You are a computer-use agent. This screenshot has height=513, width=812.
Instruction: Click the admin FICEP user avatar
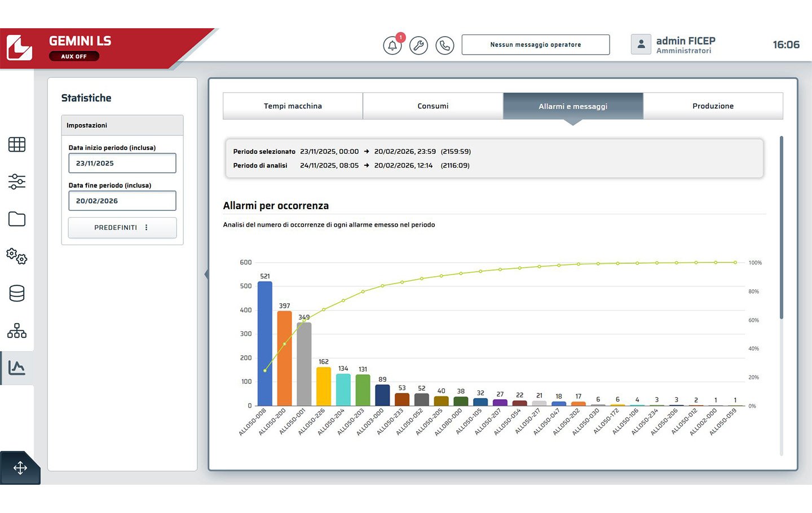(641, 45)
